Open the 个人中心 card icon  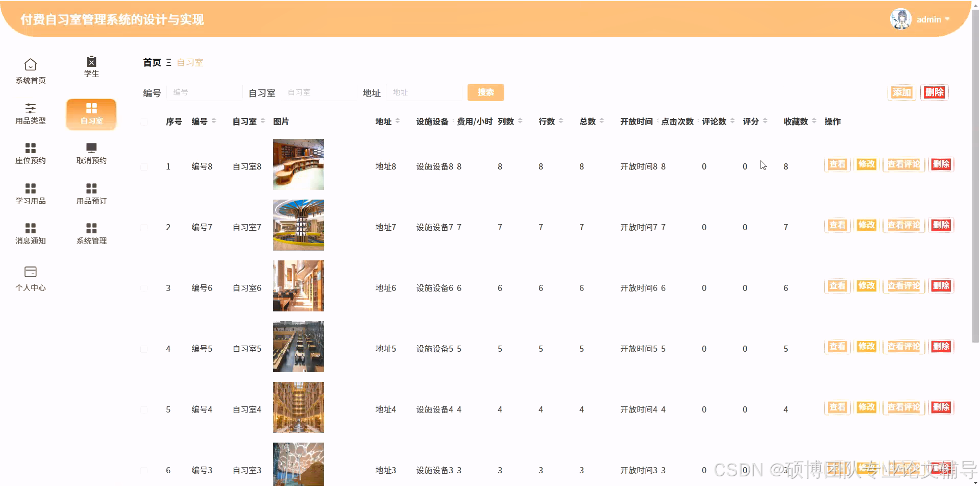tap(31, 272)
